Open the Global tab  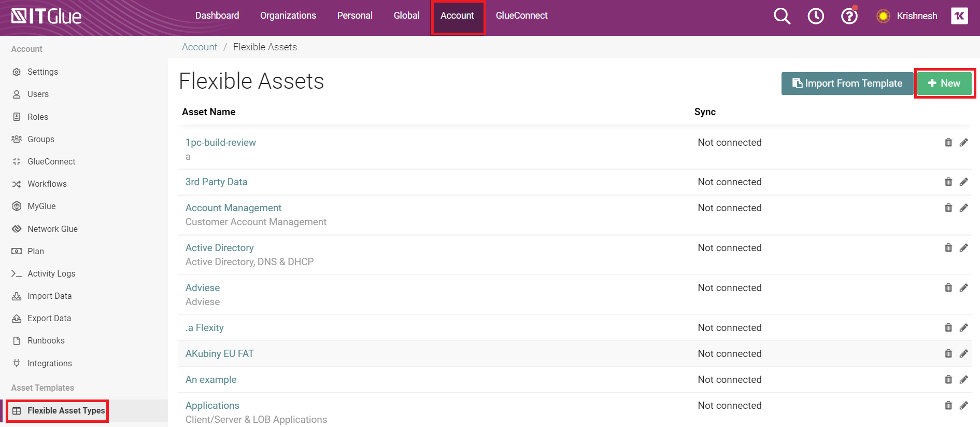(x=407, y=16)
